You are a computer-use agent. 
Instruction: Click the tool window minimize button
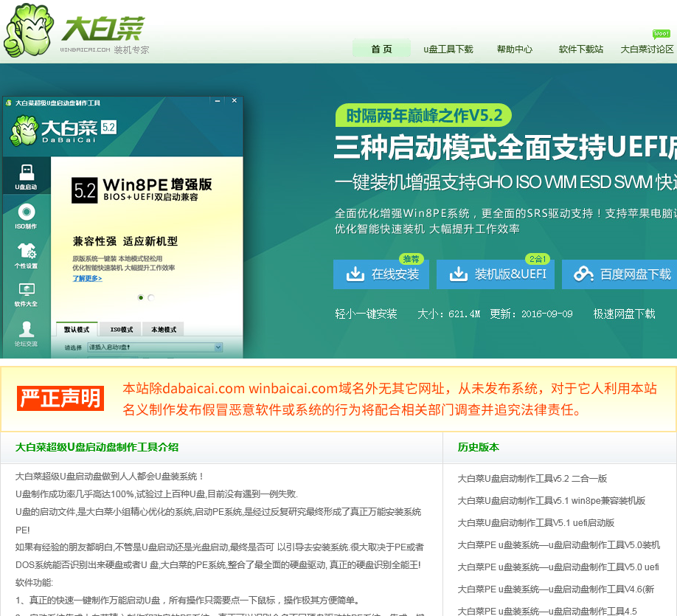point(217,100)
